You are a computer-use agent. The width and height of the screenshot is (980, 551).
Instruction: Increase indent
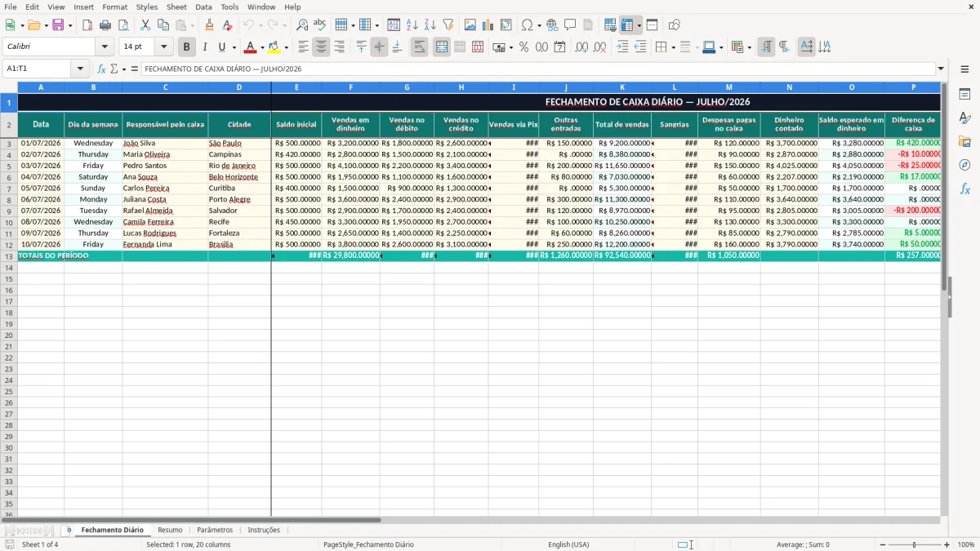point(622,47)
